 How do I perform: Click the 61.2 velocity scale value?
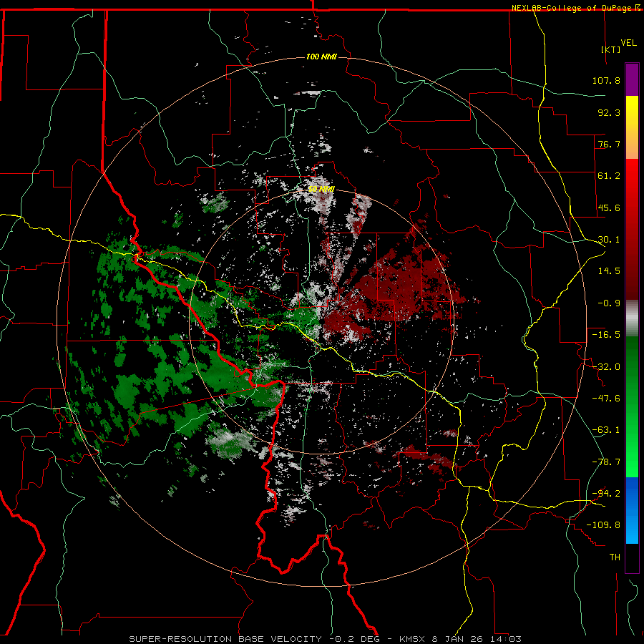click(x=609, y=176)
